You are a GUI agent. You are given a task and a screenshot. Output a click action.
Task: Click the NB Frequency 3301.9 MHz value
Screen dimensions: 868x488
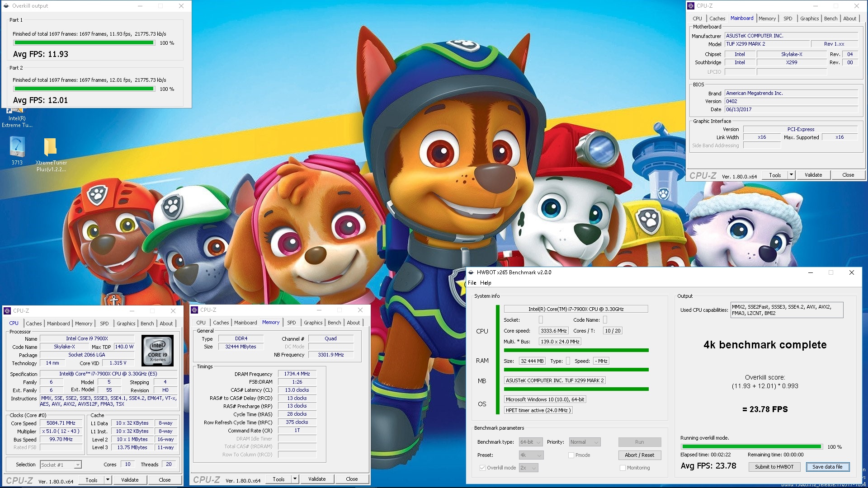(331, 355)
